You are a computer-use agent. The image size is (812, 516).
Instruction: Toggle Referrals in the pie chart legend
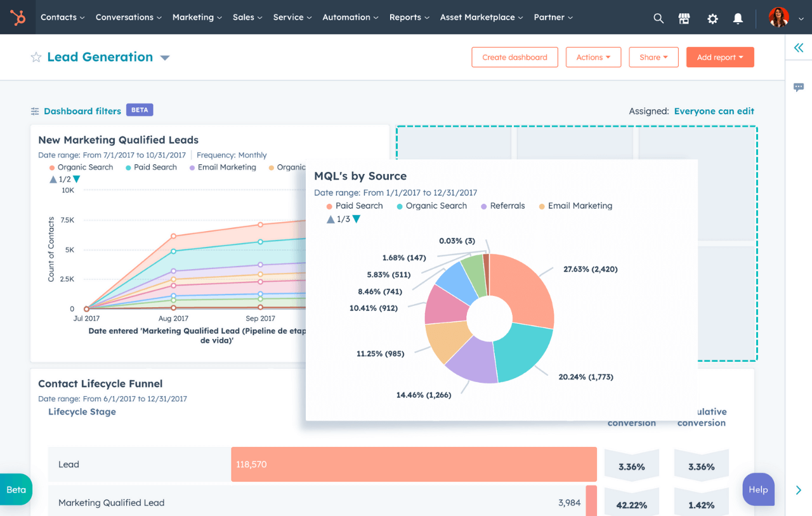507,206
